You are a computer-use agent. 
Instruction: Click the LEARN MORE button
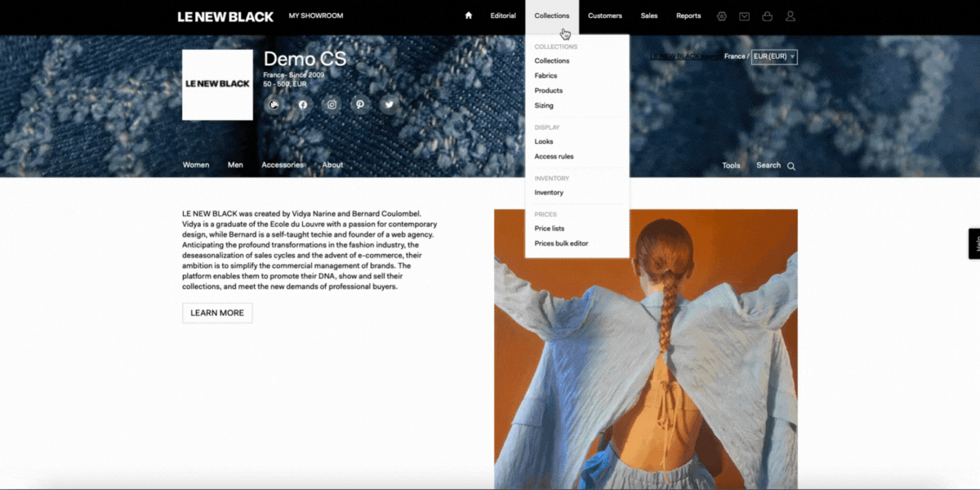pos(217,313)
